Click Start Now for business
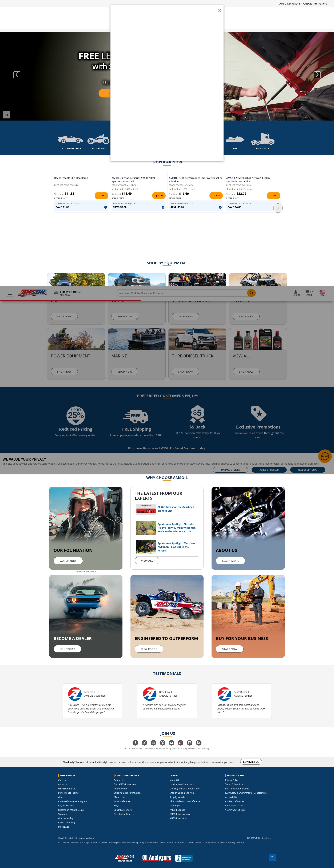The width and height of the screenshot is (334, 868). [230, 649]
